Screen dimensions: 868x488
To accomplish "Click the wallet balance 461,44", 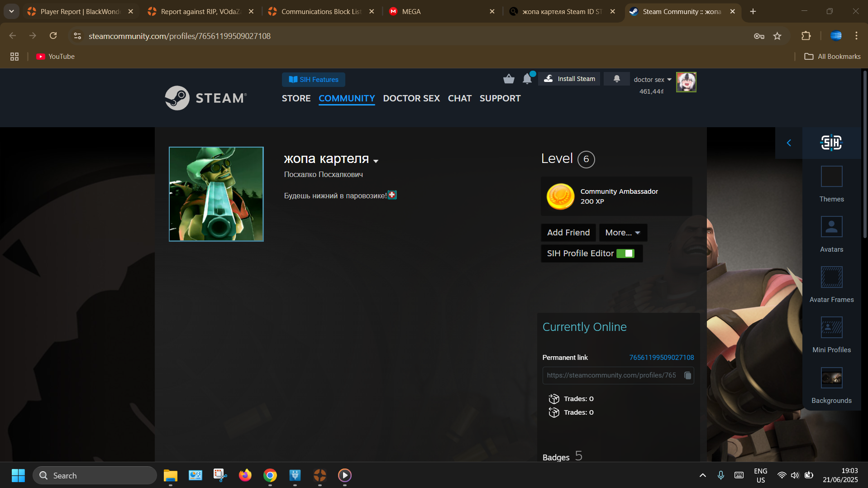I will point(651,91).
